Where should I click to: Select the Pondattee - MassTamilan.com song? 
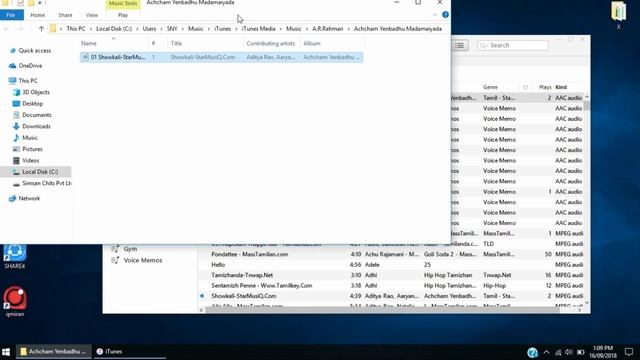click(x=392, y=254)
